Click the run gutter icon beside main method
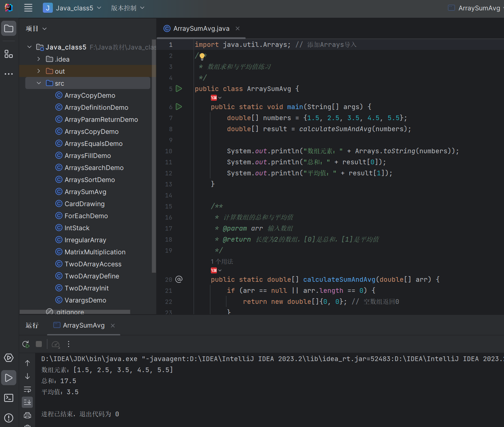Image resolution: width=504 pixels, height=427 pixels. [x=179, y=107]
